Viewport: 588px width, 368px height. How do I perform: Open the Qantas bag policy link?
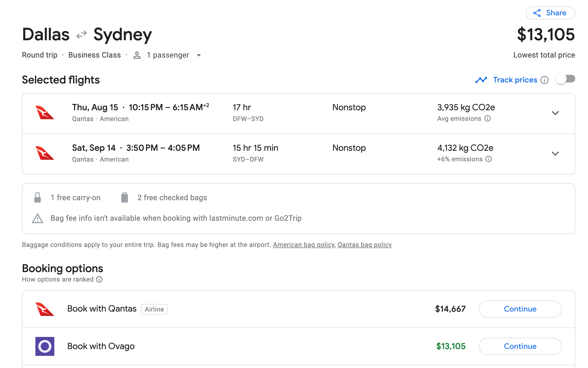pos(365,245)
